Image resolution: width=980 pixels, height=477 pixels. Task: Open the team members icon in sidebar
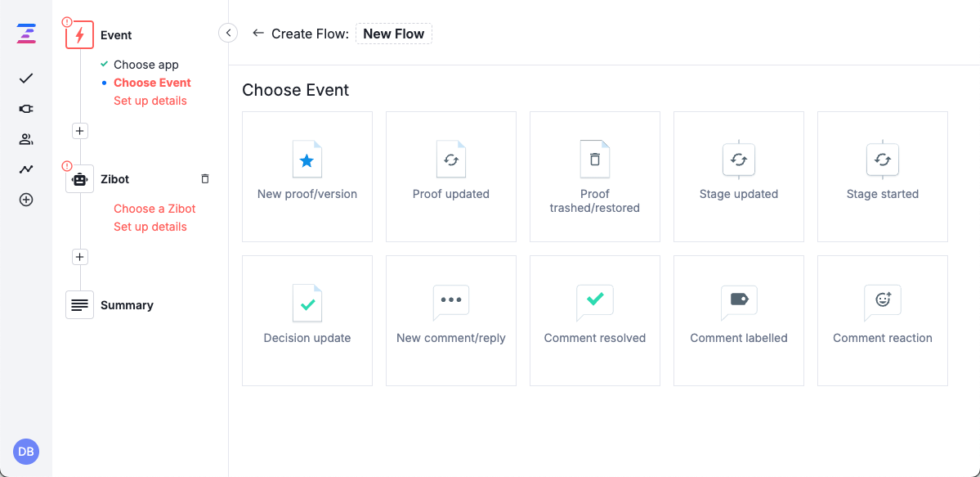25,138
